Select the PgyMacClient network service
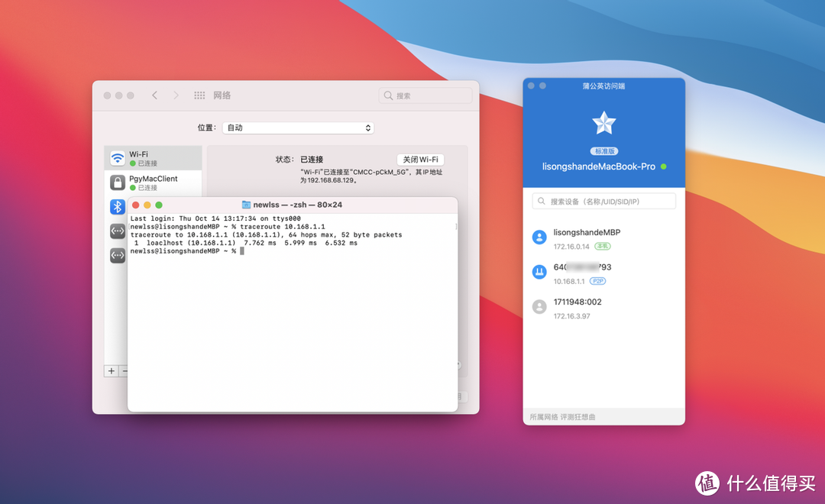 153,183
